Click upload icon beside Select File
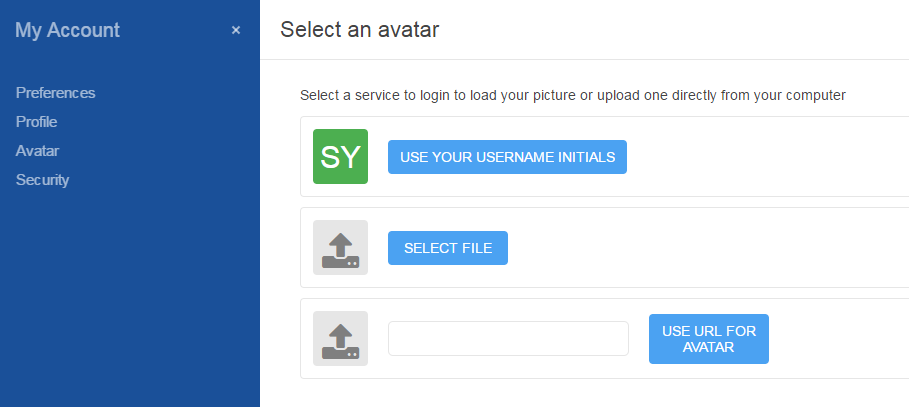 point(340,248)
